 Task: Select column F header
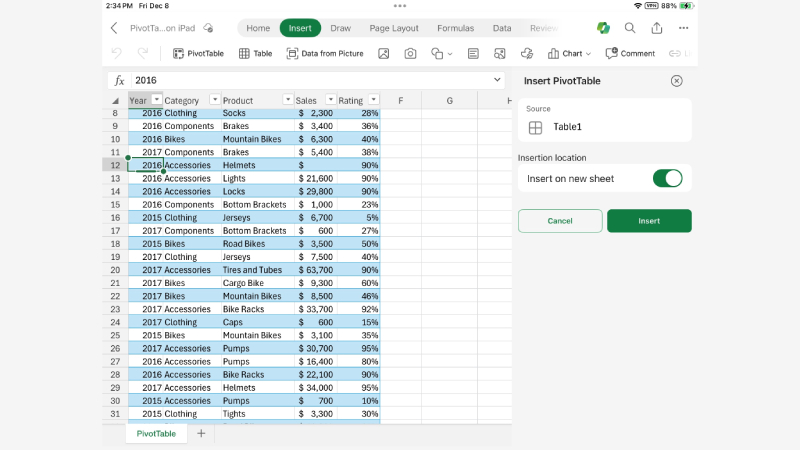[401, 101]
